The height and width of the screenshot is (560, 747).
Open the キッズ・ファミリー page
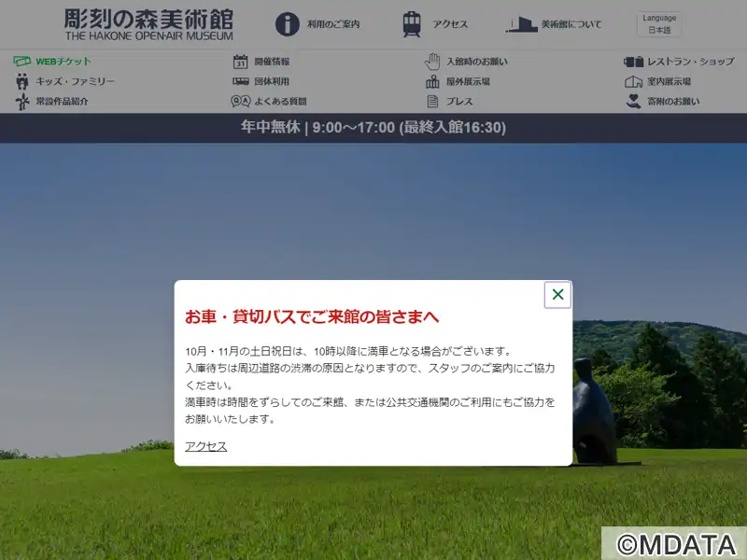[75, 81]
